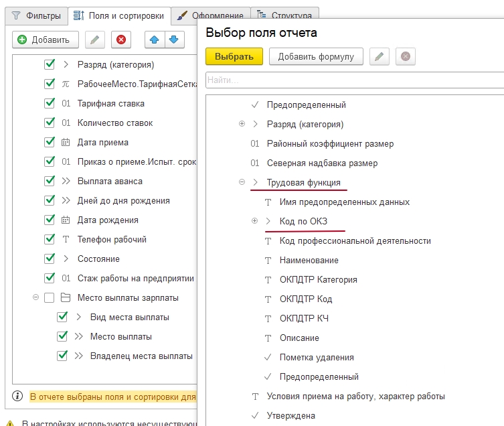Uncheck Дата приема checkbox
Viewport: 504px width, 426px height.
pyautogui.click(x=49, y=142)
